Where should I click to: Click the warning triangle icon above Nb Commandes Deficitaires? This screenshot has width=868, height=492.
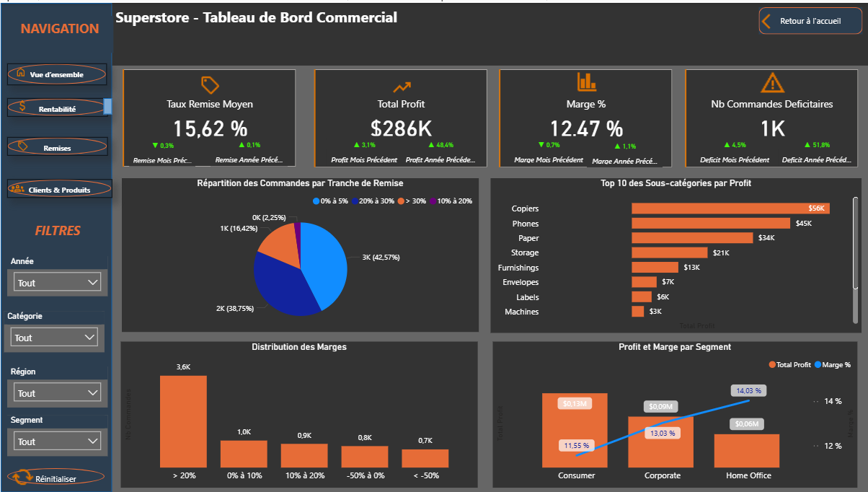772,82
